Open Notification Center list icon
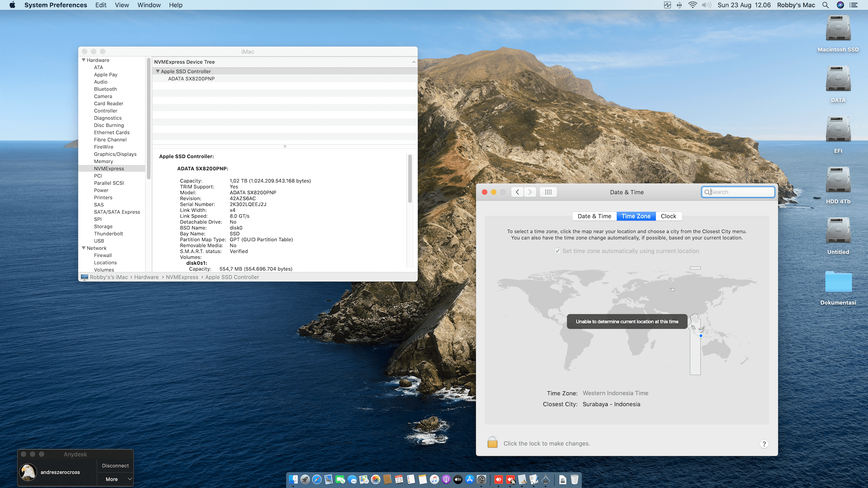Viewport: 868px width, 488px height. click(854, 5)
